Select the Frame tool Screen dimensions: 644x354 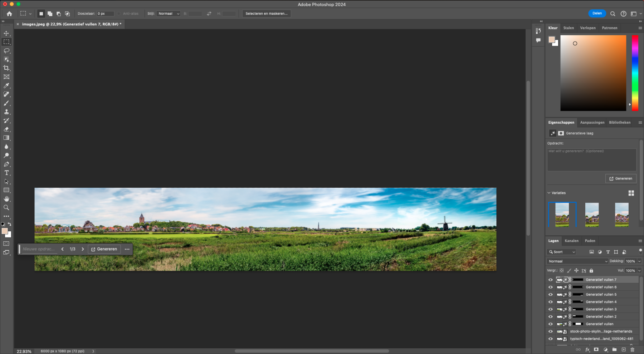coord(6,77)
